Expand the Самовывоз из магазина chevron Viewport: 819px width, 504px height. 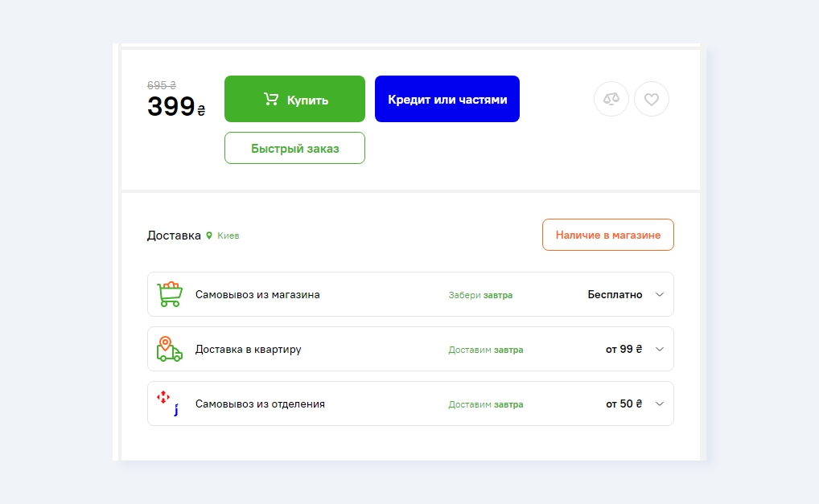click(660, 294)
